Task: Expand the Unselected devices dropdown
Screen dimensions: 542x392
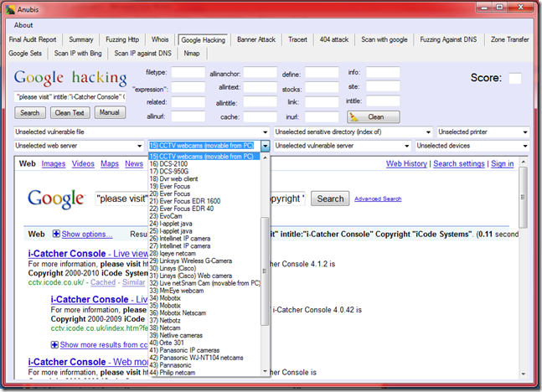Action: [525, 146]
